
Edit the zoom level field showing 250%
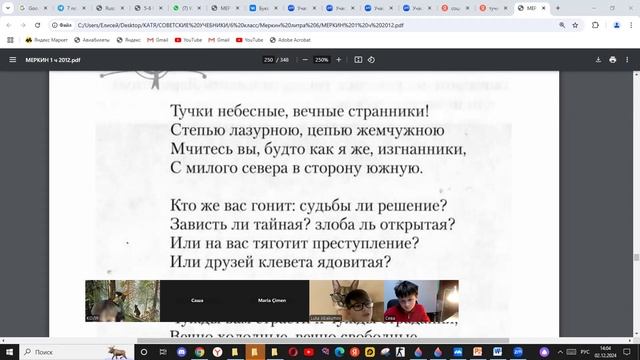tap(321, 60)
